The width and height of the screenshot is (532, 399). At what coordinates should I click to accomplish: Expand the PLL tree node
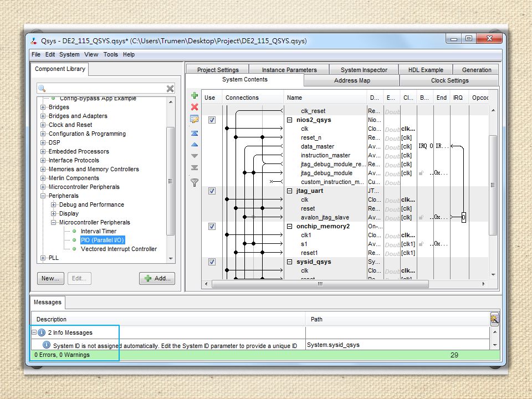[43, 258]
